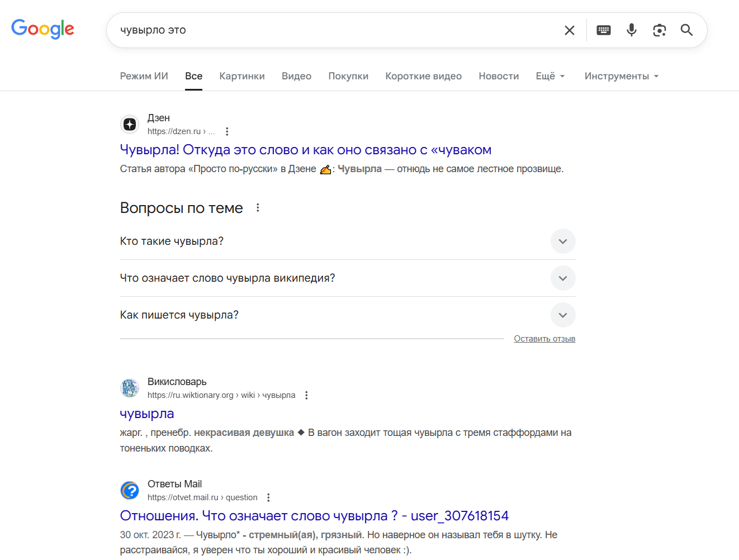Expand question Как пишется чувырла?
The width and height of the screenshot is (739, 560).
[563, 315]
